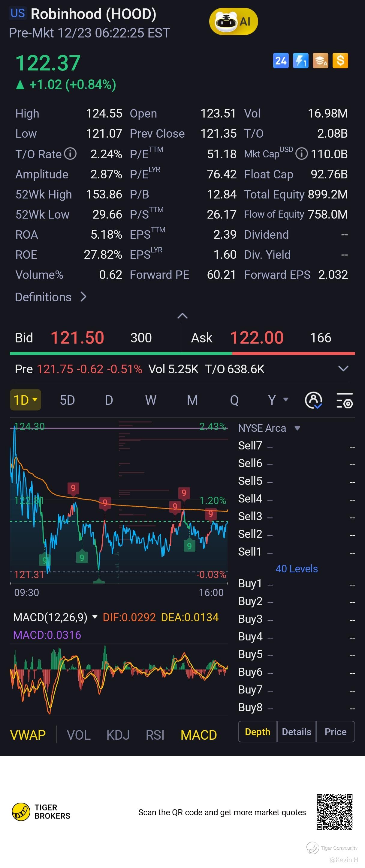This screenshot has height=868, width=365.
Task: Collapse the stock stats panel chevron
Action: [x=182, y=316]
